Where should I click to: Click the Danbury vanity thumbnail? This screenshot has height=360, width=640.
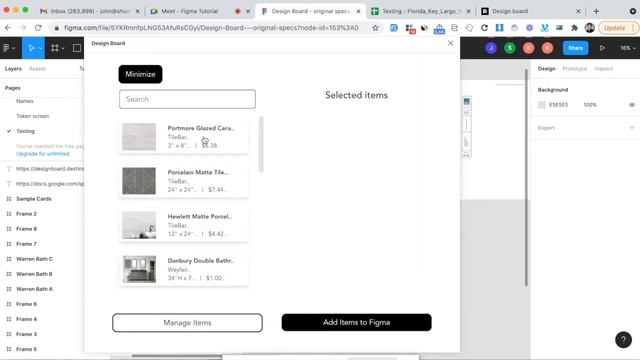(x=139, y=269)
